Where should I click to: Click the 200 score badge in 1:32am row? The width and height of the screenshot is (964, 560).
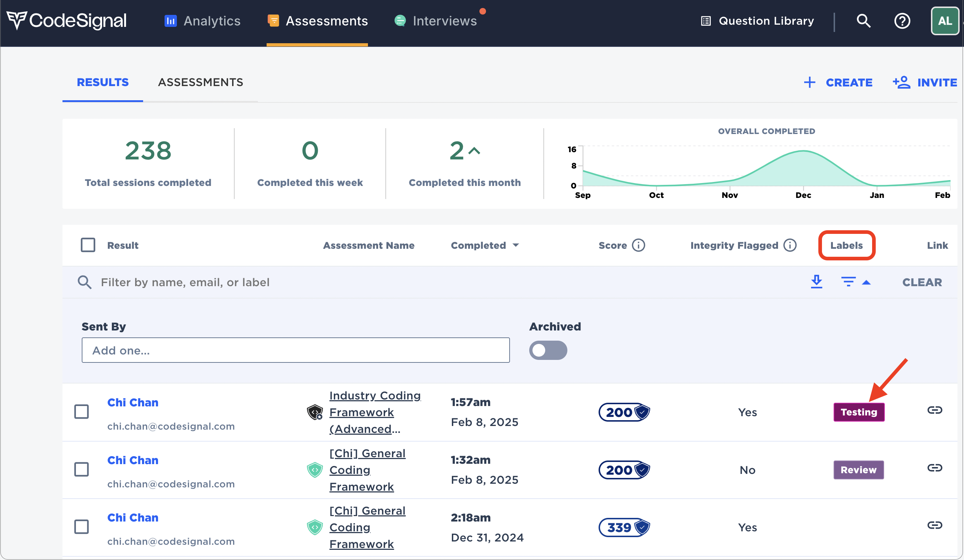[624, 470]
